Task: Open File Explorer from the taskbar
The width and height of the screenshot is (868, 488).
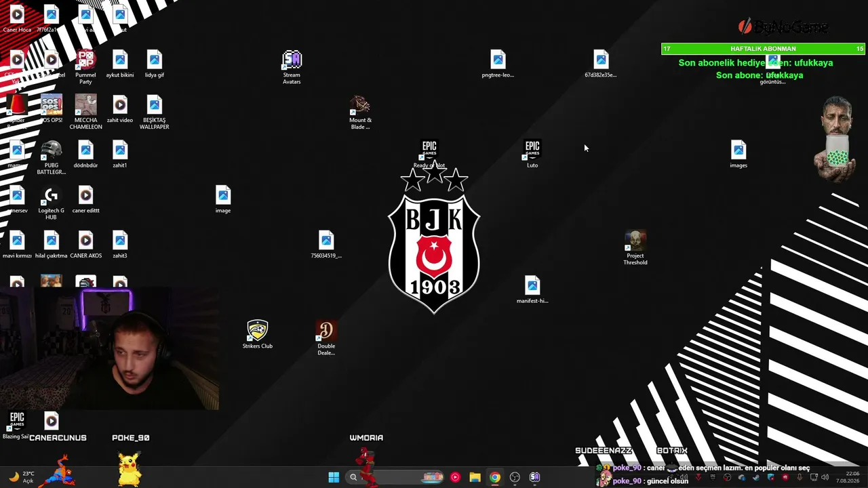Action: [475, 477]
